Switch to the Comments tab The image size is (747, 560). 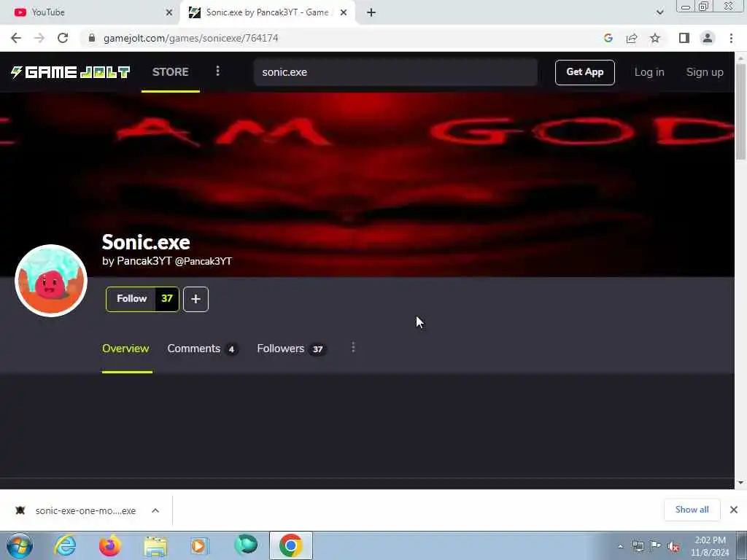[203, 349]
